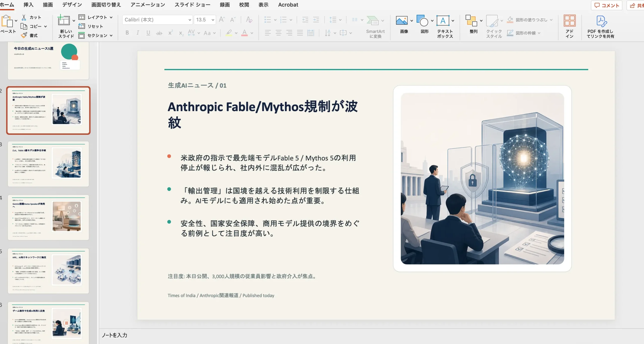Pick text highlight color marker
The height and width of the screenshot is (344, 644).
pos(229,33)
